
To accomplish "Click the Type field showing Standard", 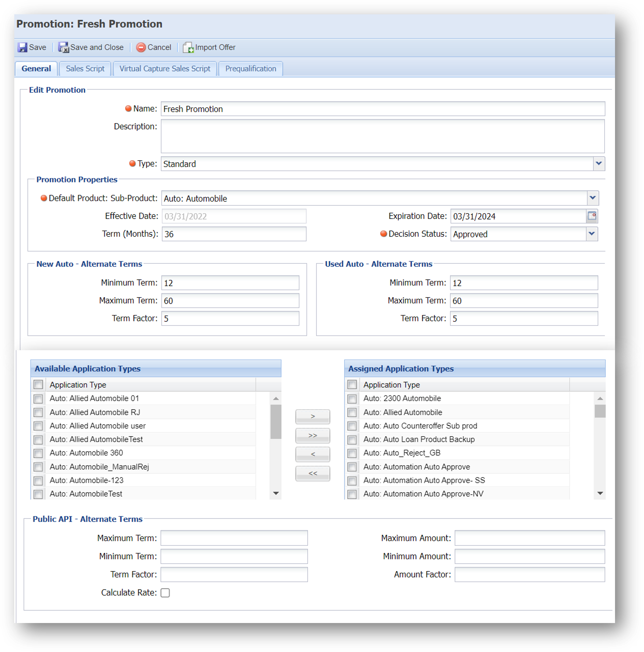I will pos(377,164).
